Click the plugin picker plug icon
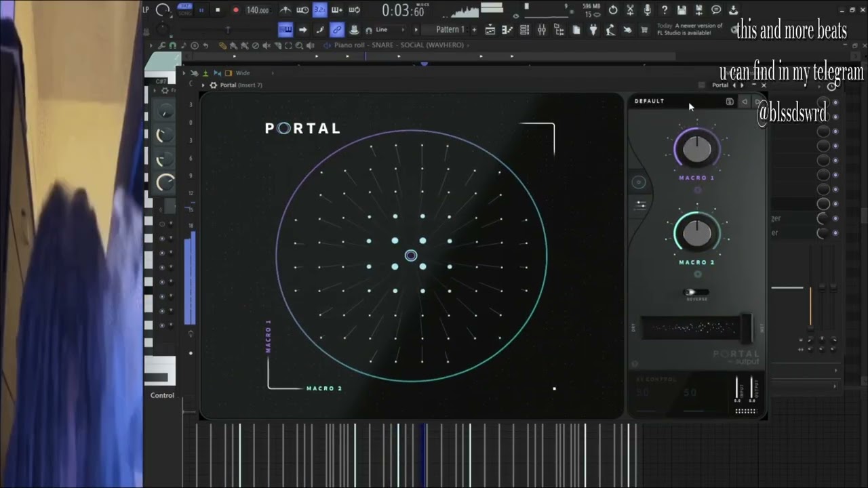Image resolution: width=868 pixels, height=488 pixels. pyautogui.click(x=593, y=30)
